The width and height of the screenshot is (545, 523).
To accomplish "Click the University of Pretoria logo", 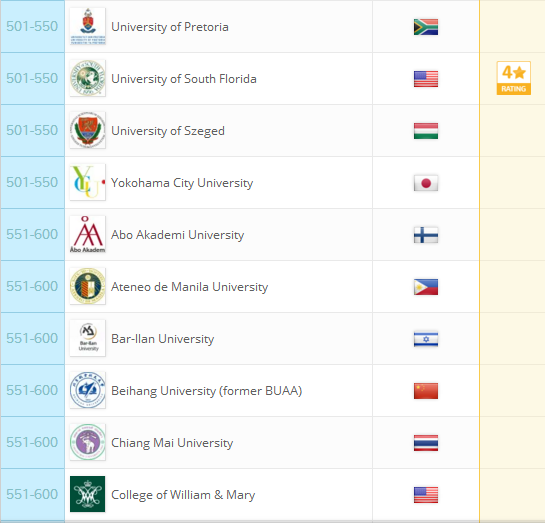I will point(88,26).
